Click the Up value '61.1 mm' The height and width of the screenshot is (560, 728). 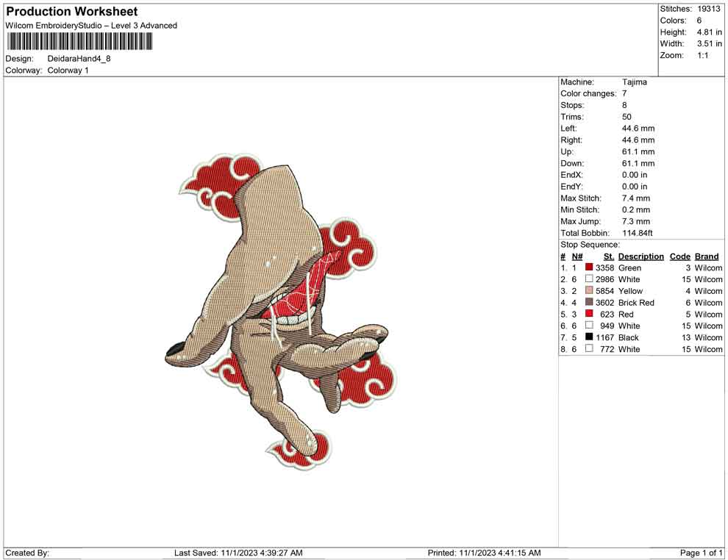click(638, 151)
